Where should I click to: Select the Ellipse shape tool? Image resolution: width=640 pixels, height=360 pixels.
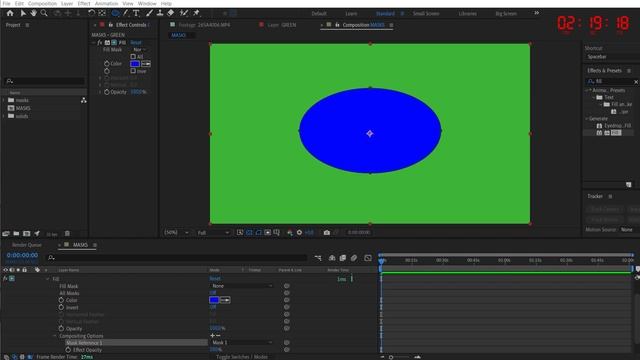[x=116, y=13]
